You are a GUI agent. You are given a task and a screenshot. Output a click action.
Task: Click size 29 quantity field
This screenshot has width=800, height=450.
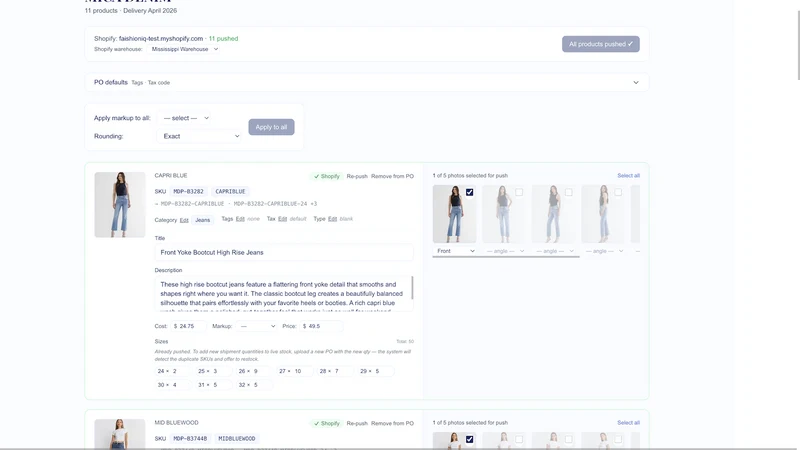pos(375,371)
